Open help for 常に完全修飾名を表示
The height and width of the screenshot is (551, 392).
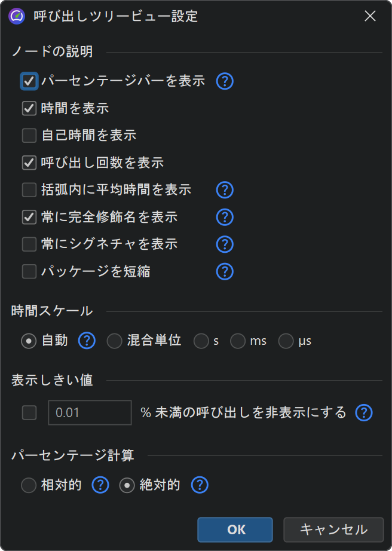(x=224, y=217)
